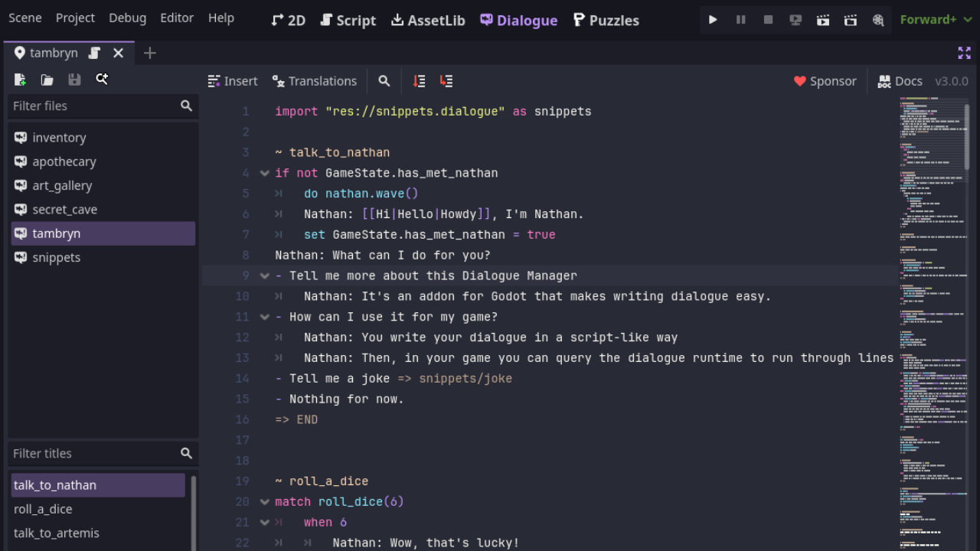
Task: Open the Debug menu
Action: 127,18
